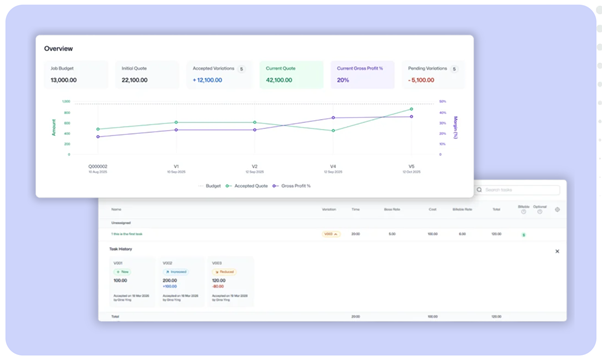Click the Search tasks input field
The height and width of the screenshot is (360, 602).
(x=517, y=190)
